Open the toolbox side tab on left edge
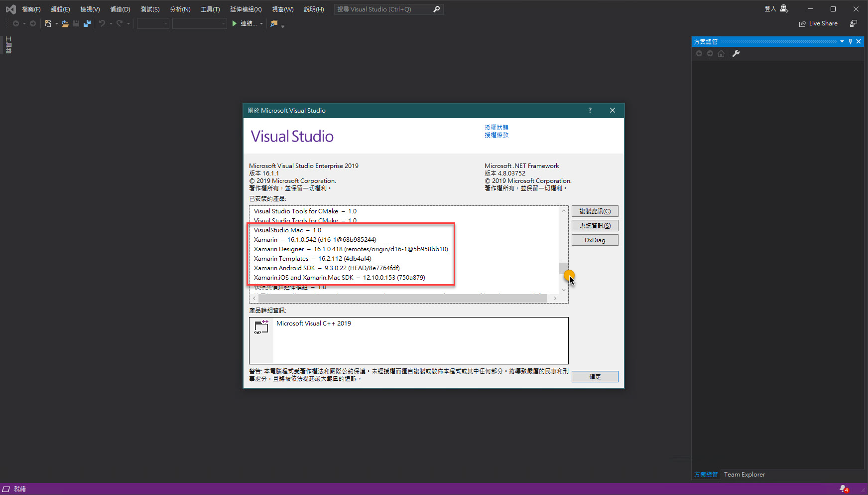The image size is (868, 495). pyautogui.click(x=8, y=45)
